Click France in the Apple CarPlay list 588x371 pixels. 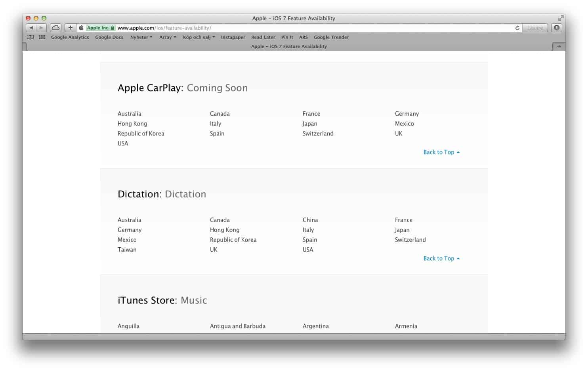[311, 114]
